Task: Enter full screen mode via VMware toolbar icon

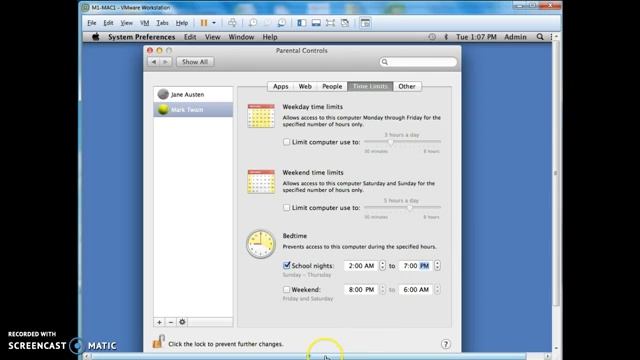Action: pos(330,23)
